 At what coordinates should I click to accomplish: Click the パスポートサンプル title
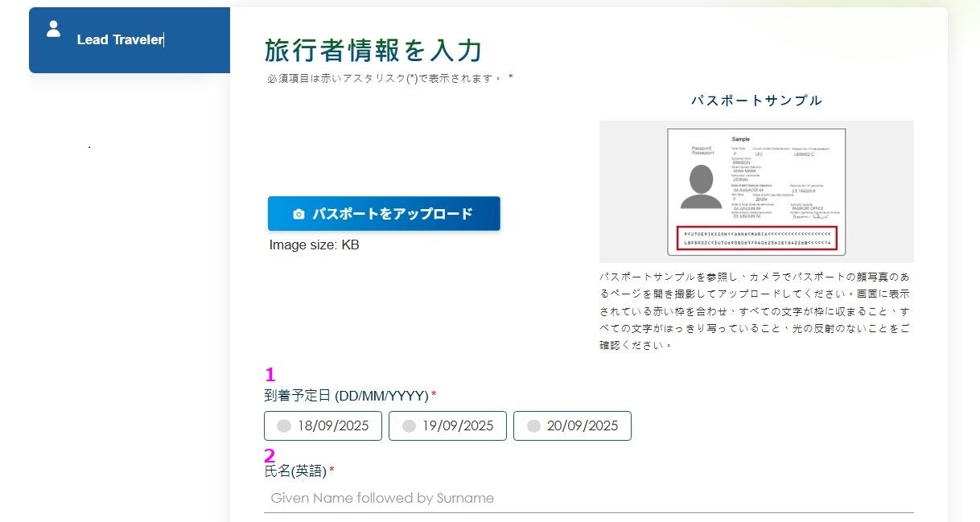tap(756, 101)
